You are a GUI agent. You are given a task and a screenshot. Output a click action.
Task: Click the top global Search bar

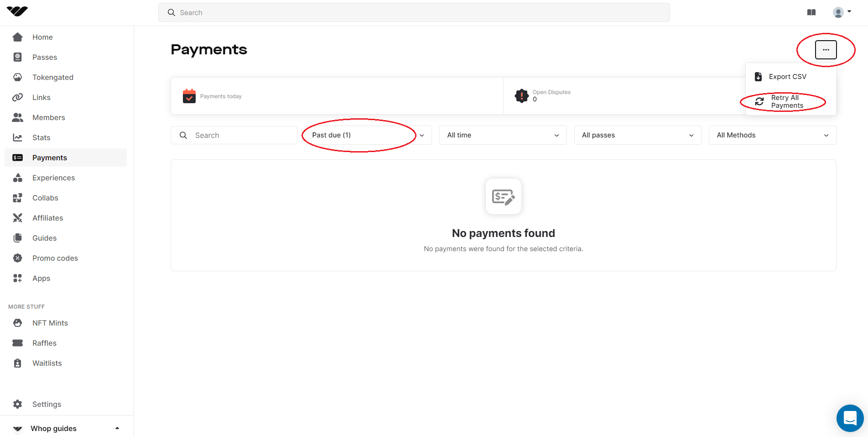coord(414,12)
